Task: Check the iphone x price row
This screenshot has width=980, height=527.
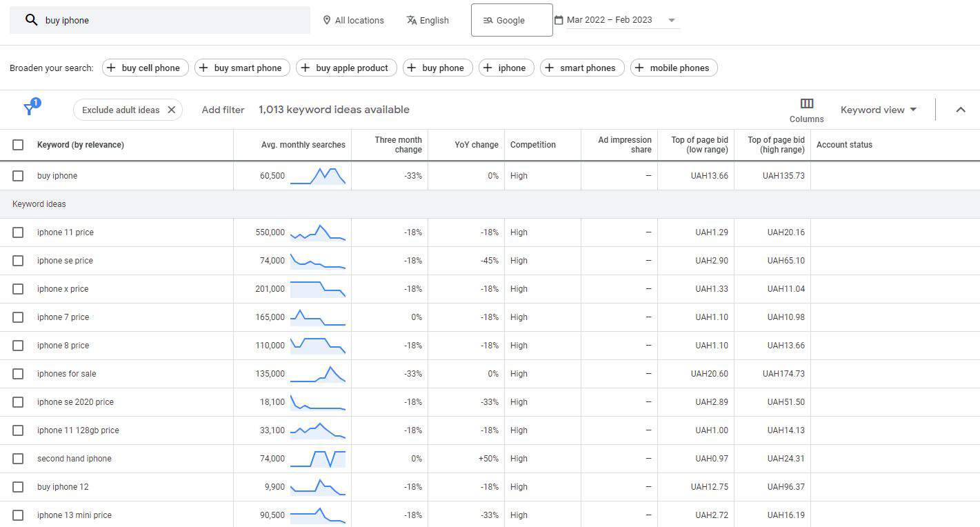Action: coord(18,289)
